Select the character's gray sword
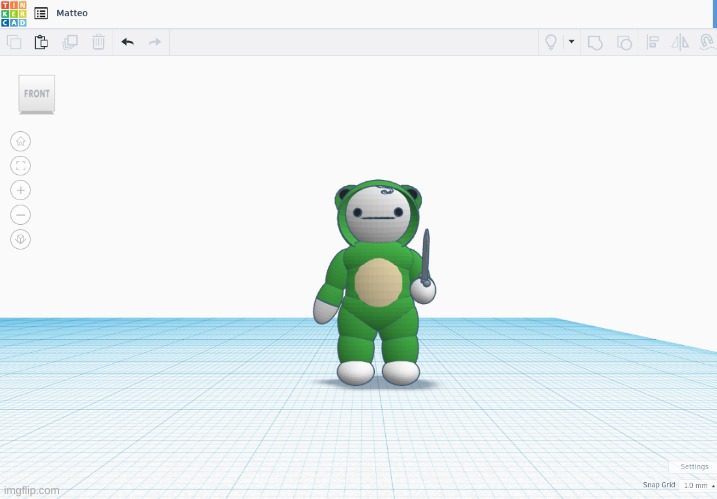This screenshot has height=499, width=717. 426,258
